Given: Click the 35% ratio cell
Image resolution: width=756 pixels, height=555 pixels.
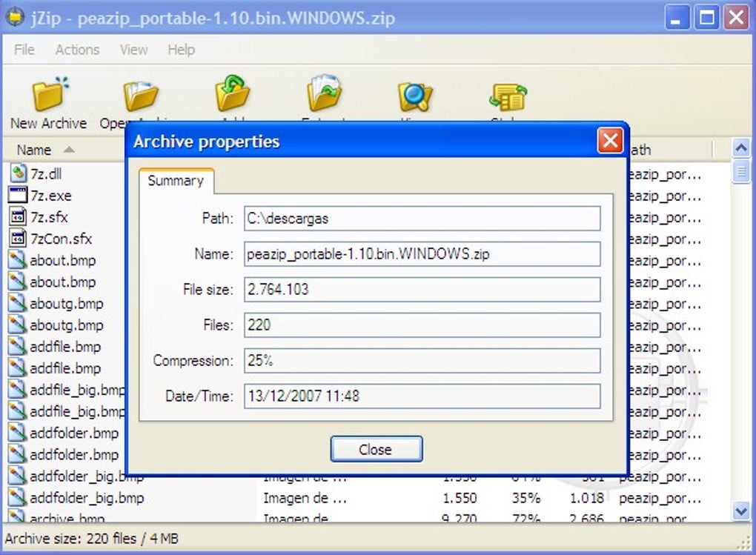Looking at the screenshot, I should click(x=526, y=498).
